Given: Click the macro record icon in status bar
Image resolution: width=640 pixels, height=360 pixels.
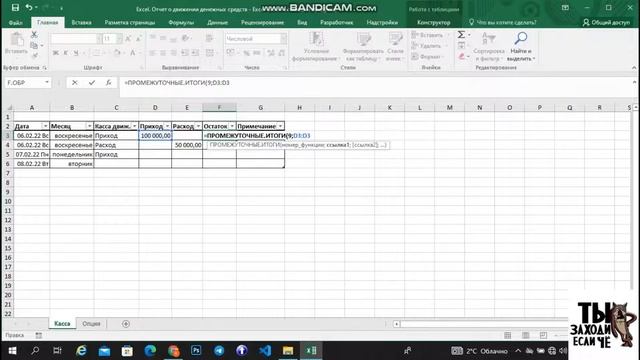Looking at the screenshot, I should tap(38, 335).
